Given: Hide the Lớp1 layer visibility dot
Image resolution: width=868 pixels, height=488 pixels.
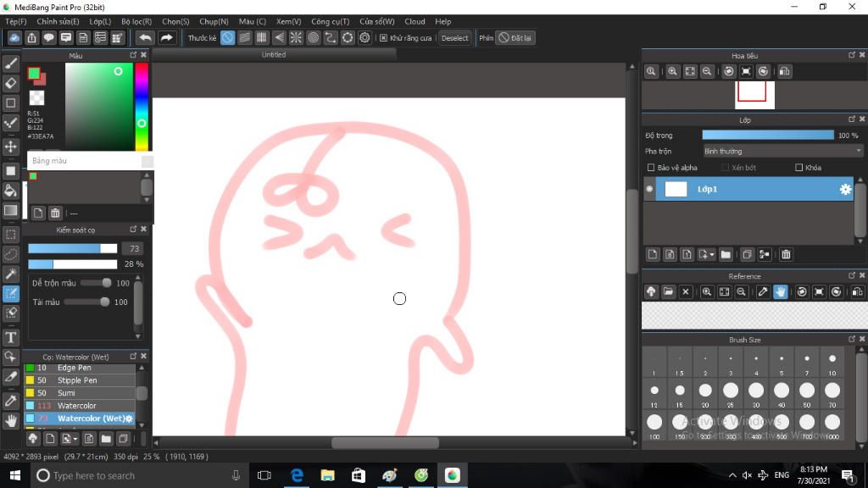Looking at the screenshot, I should point(649,189).
